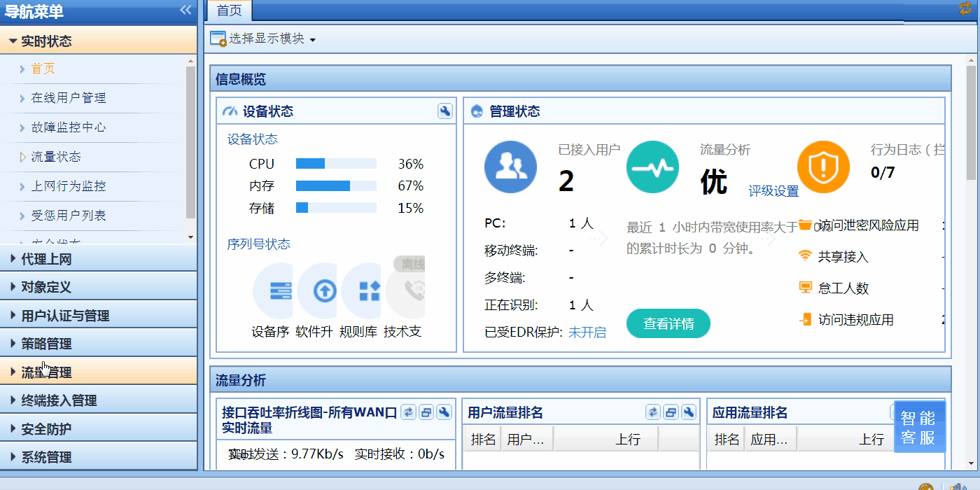Screen dimensions: 980x490
Task: Select 首页 in the navigation tree
Action: click(43, 69)
